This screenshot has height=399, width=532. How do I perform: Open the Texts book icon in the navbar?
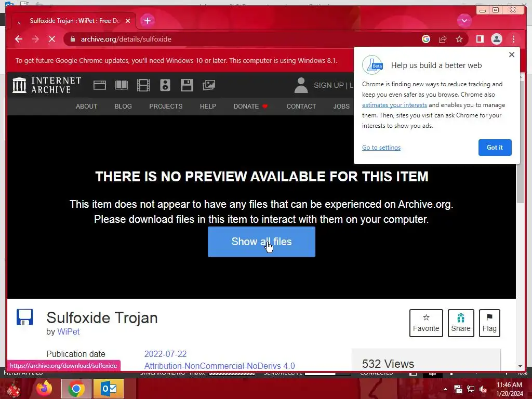point(122,85)
